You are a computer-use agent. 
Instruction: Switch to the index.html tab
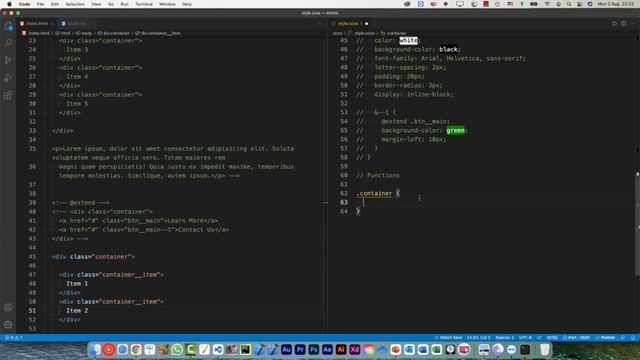click(37, 24)
